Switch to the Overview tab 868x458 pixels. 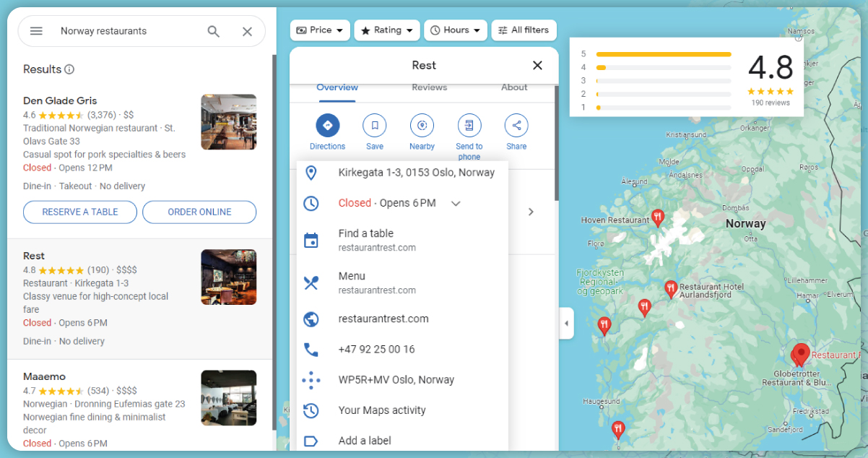point(337,87)
